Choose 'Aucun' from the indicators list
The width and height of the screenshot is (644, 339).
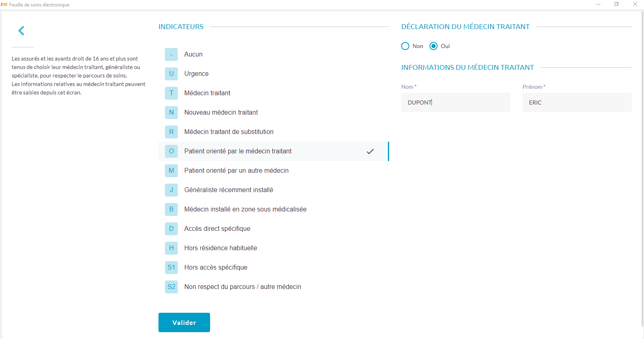pos(193,54)
